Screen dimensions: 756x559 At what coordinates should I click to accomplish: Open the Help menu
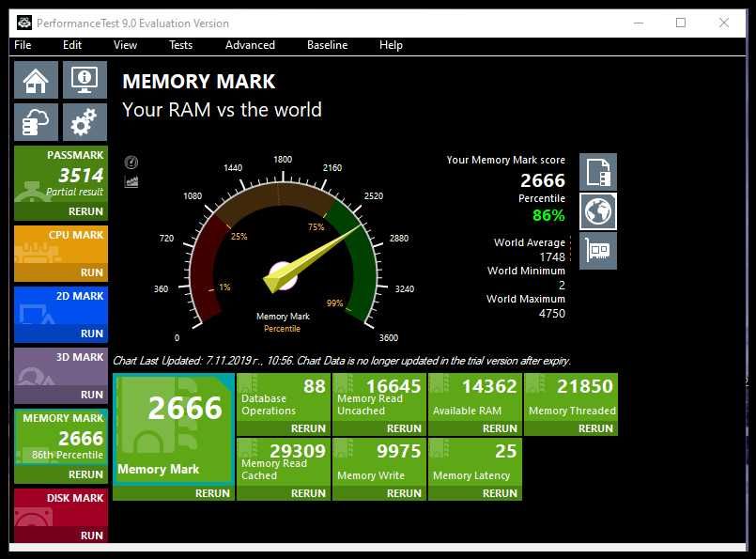click(x=391, y=45)
